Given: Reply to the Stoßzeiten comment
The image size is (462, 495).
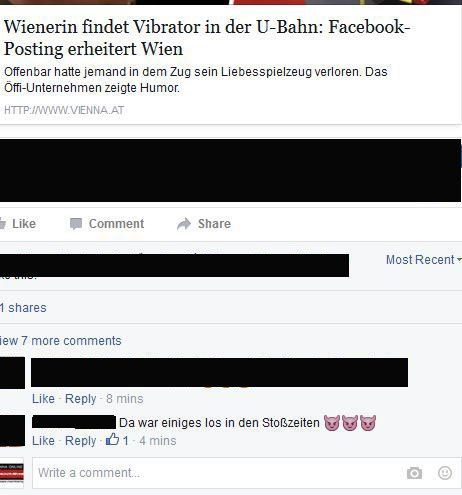Looking at the screenshot, I should [80, 441].
